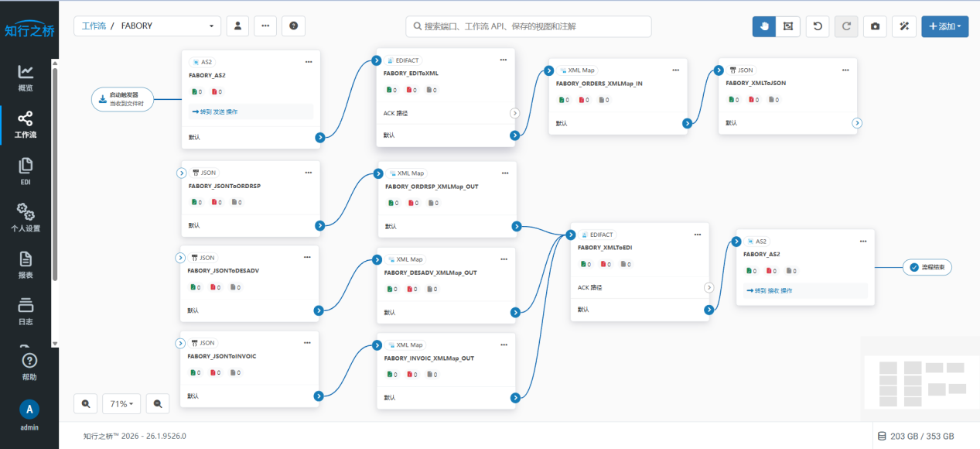Activate the box selection tool
This screenshot has width=980, height=449.
[x=787, y=26]
